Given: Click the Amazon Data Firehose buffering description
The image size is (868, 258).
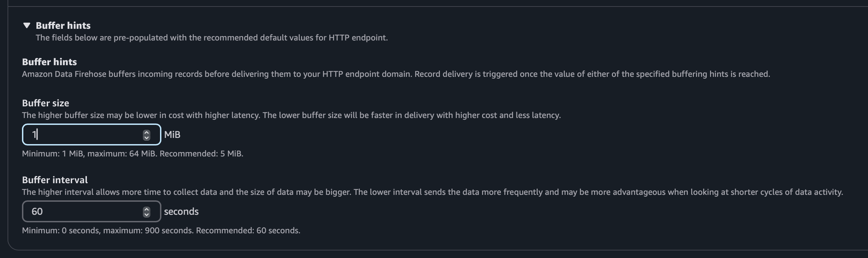Looking at the screenshot, I should [396, 74].
